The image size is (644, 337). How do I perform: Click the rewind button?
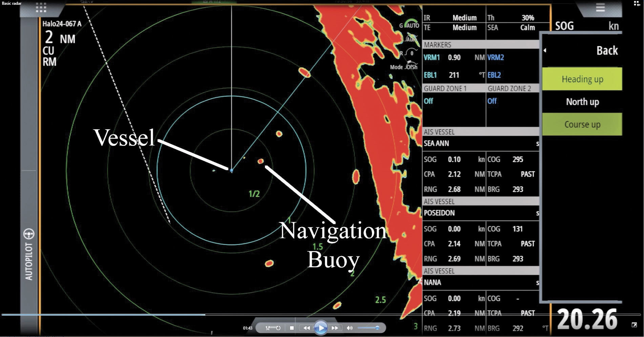pyautogui.click(x=306, y=328)
